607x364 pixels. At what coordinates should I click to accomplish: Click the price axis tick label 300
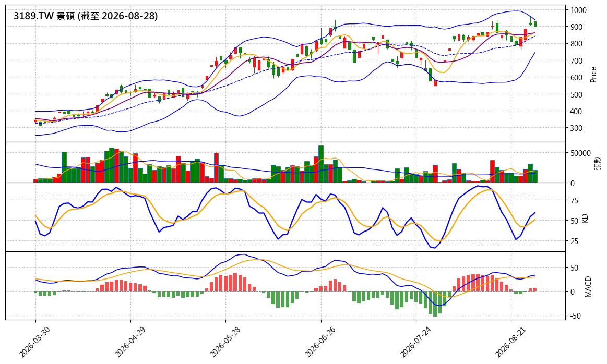(576, 128)
